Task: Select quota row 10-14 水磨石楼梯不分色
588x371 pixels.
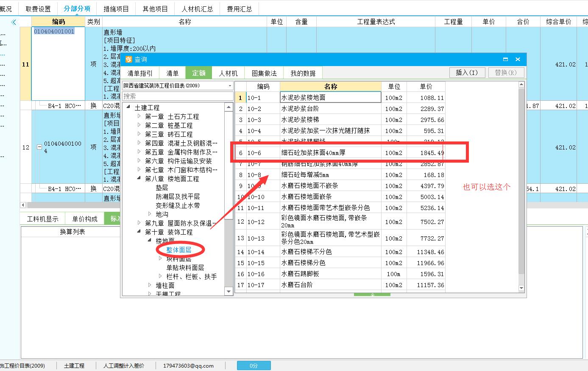Action: [340, 252]
